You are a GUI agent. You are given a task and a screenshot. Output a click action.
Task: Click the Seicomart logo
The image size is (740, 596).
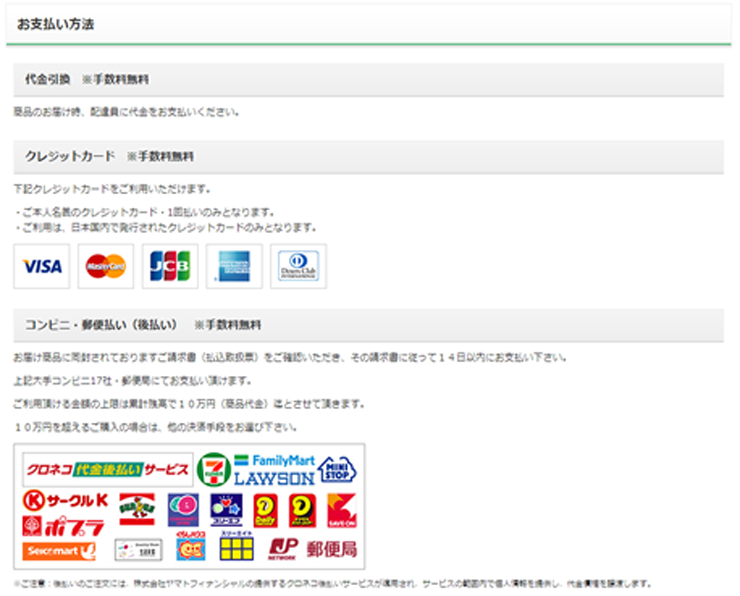[x=59, y=550]
